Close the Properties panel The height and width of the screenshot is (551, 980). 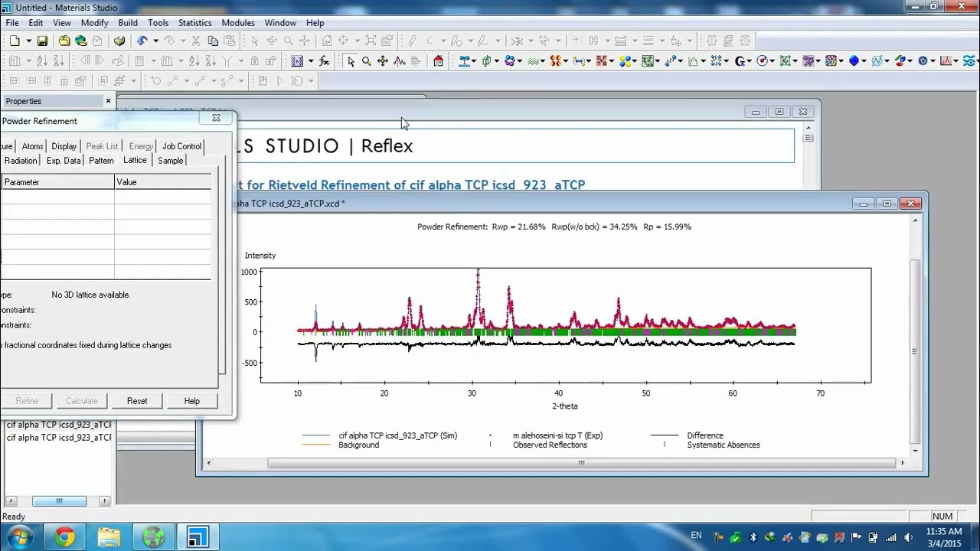pos(108,100)
